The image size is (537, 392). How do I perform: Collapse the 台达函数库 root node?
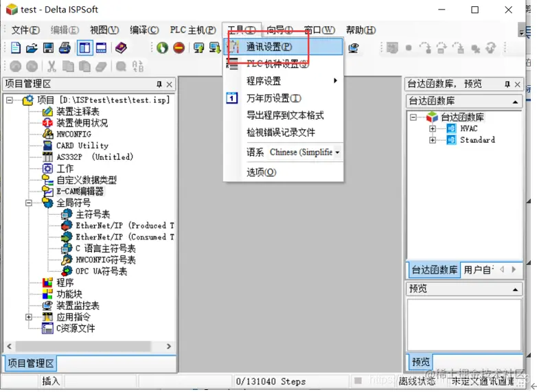coord(413,117)
